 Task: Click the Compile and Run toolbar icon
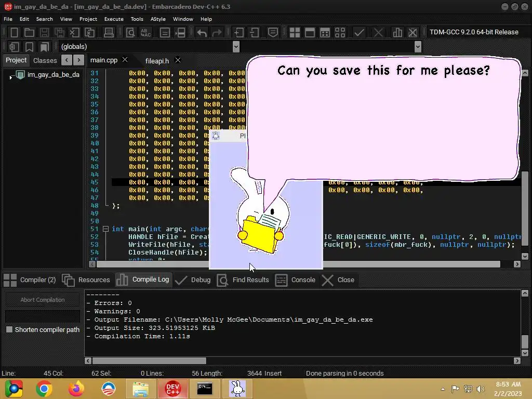(325, 33)
